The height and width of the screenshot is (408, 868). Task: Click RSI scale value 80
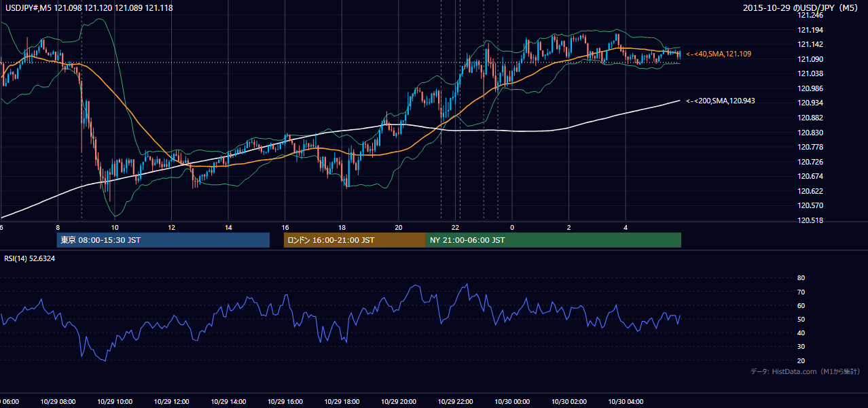coord(801,278)
